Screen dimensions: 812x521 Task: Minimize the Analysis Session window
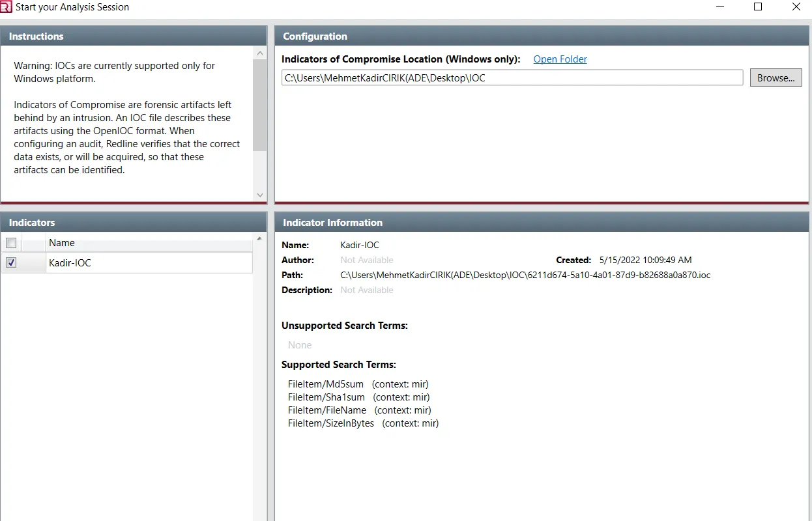click(x=720, y=7)
